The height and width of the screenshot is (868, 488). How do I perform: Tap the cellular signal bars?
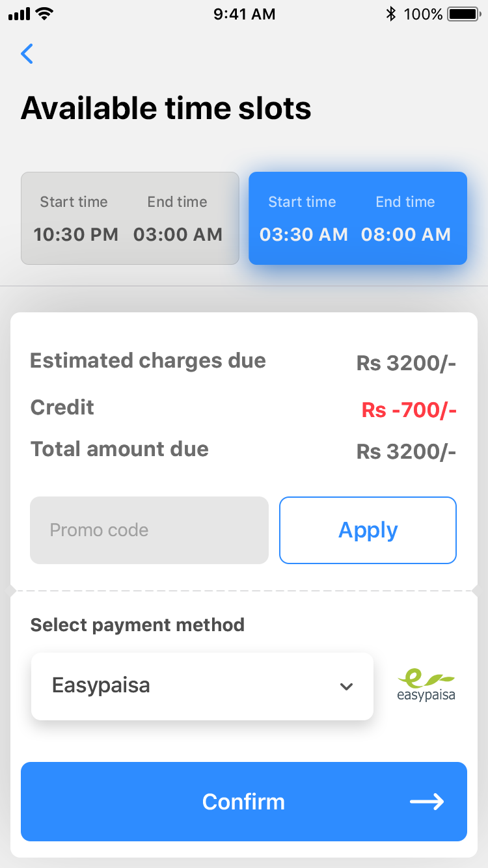click(20, 14)
